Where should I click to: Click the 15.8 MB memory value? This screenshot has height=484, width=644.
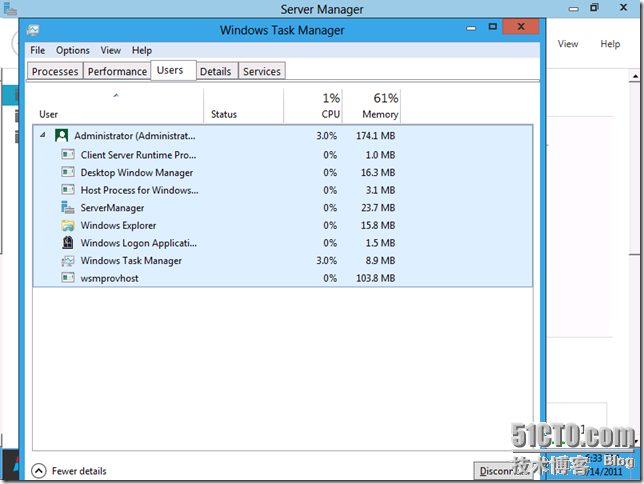pyautogui.click(x=378, y=225)
